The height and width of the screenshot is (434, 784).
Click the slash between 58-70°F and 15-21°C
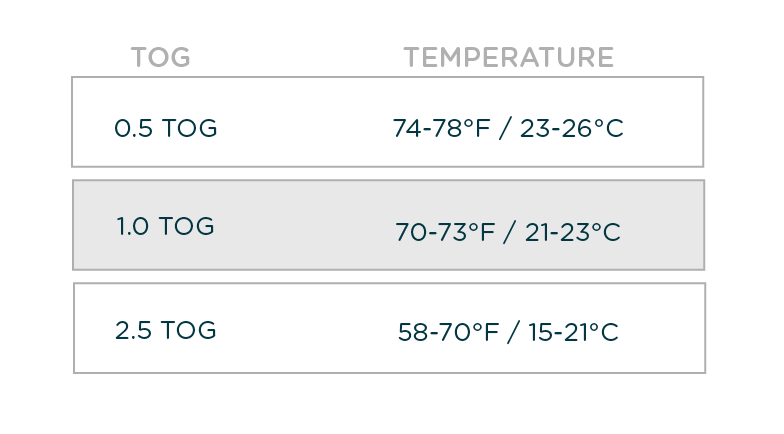coord(510,333)
